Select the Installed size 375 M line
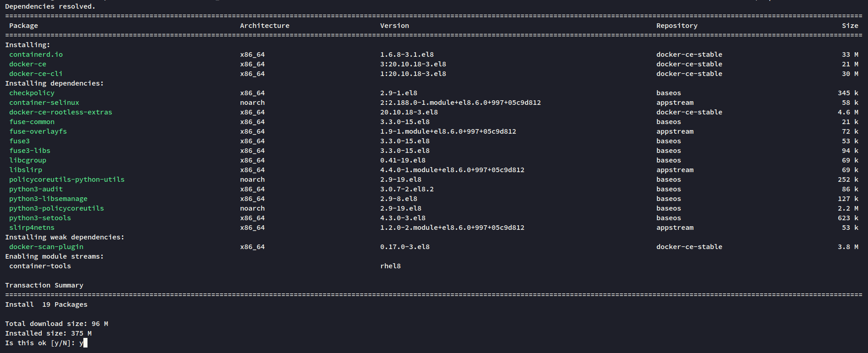The image size is (868, 353). 49,333
